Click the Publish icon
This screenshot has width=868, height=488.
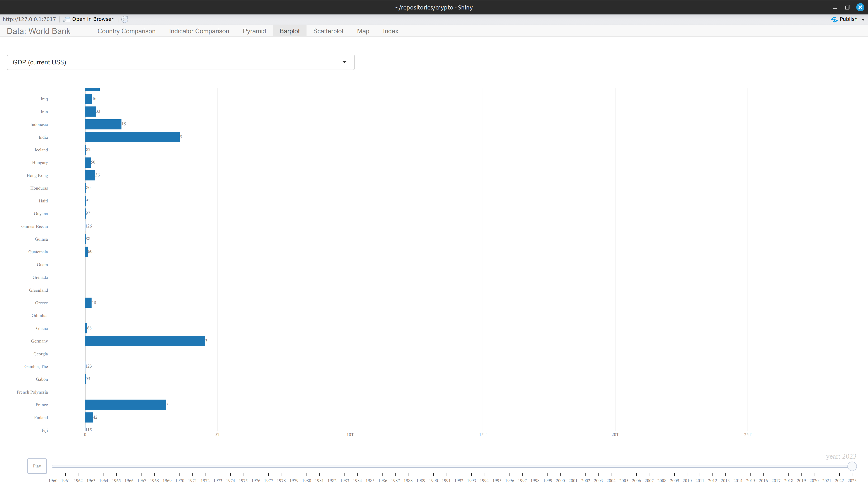pos(834,19)
